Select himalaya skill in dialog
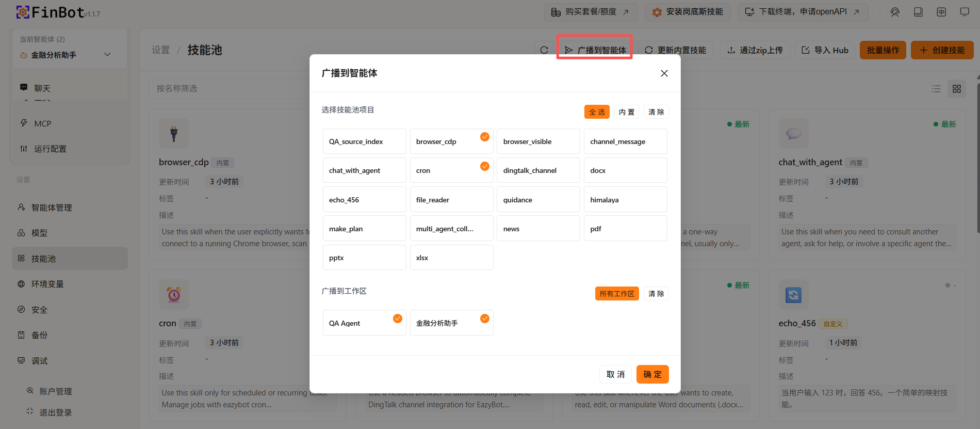This screenshot has width=980, height=429. click(626, 200)
